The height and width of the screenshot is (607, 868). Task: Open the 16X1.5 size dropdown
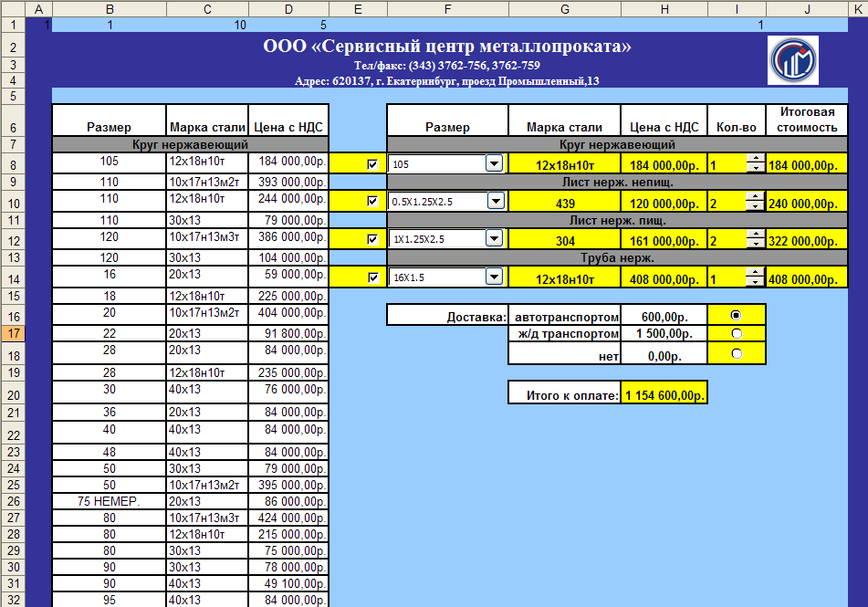coord(495,277)
